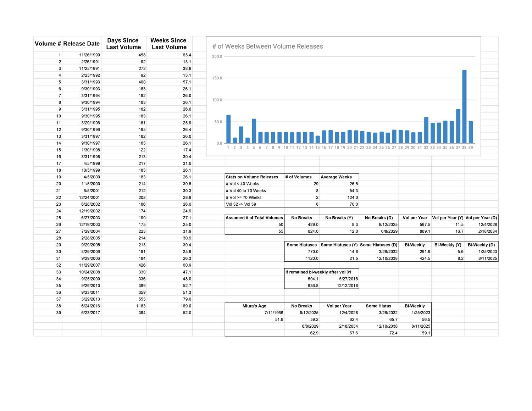Click the chart title text
The width and height of the screenshot is (532, 411).
(x=267, y=46)
